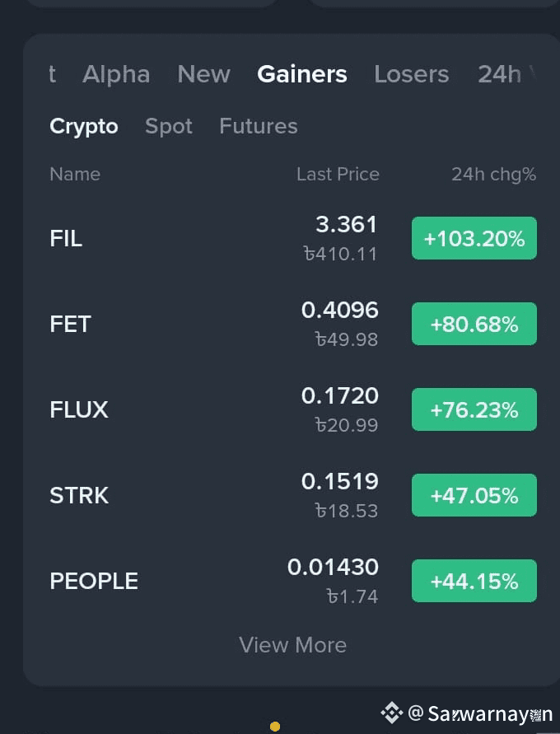Viewport: 560px width, 734px height.
Task: Switch to the Spot sub-tab
Action: pos(169,126)
